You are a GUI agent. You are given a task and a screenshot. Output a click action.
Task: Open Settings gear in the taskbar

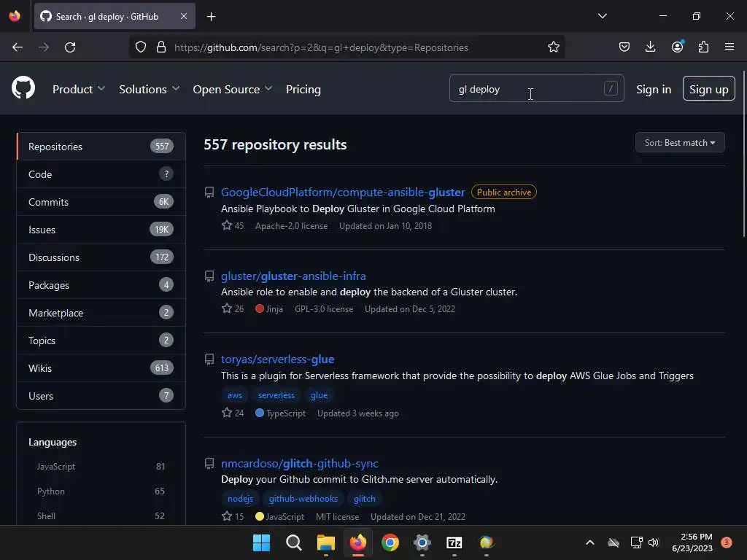(422, 542)
